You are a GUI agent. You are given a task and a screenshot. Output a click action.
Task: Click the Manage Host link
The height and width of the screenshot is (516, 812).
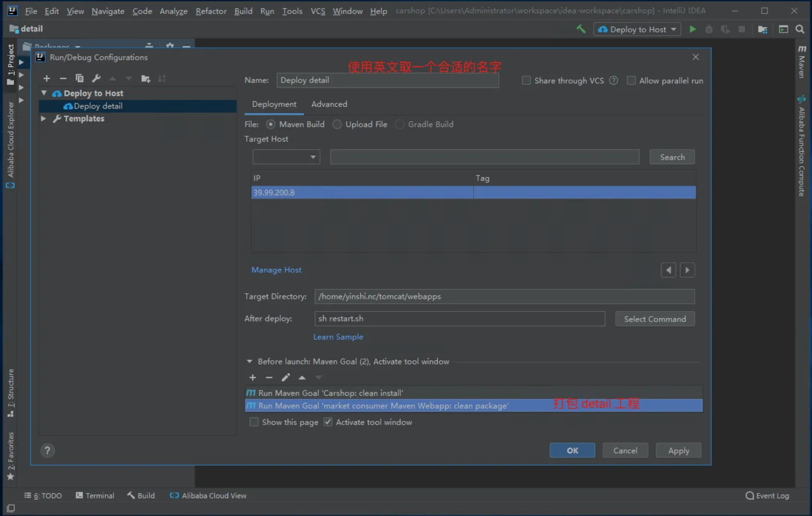(276, 270)
